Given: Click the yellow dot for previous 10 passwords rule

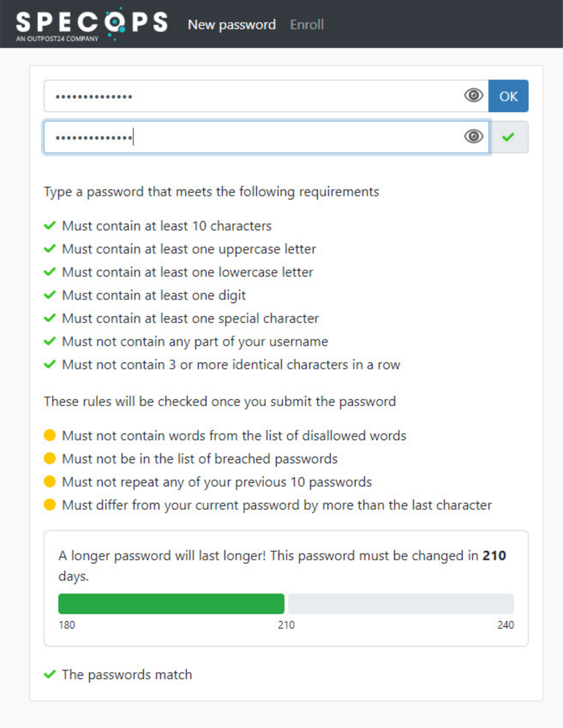Looking at the screenshot, I should click(50, 482).
